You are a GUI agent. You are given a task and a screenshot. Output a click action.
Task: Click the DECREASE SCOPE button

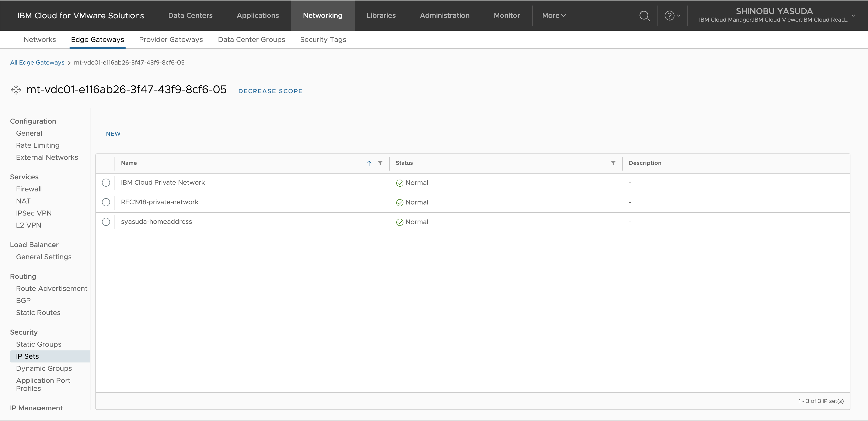(x=270, y=91)
